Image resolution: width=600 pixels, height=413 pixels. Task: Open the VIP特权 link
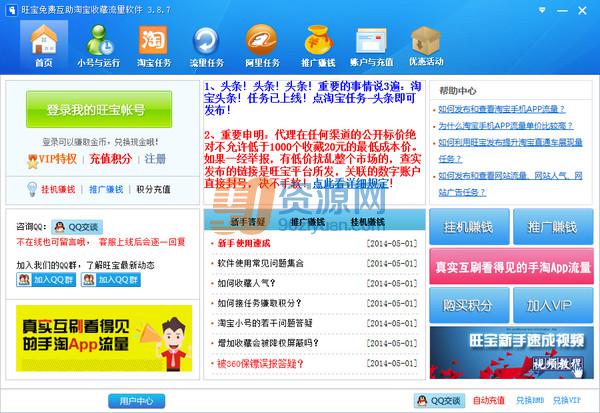[x=57, y=158]
